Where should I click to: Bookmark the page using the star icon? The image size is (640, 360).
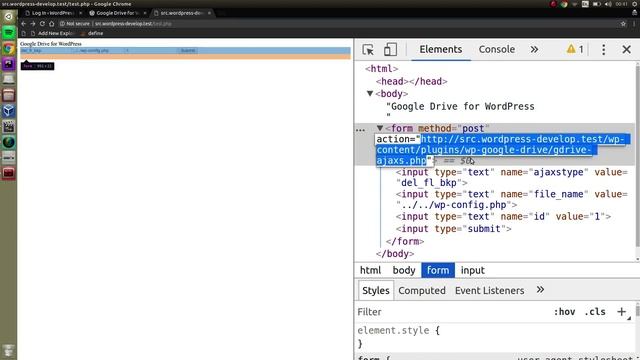click(x=623, y=24)
